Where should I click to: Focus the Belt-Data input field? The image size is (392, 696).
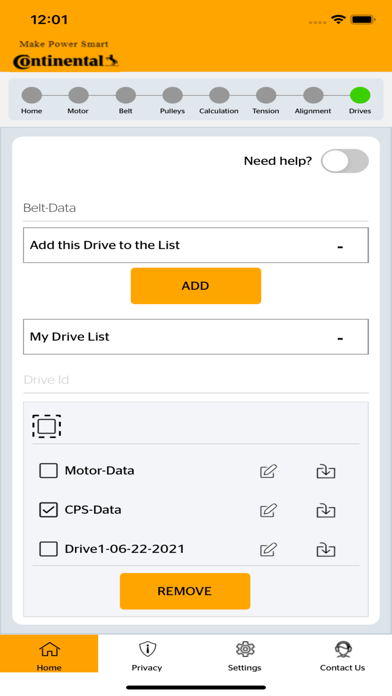pyautogui.click(x=196, y=208)
